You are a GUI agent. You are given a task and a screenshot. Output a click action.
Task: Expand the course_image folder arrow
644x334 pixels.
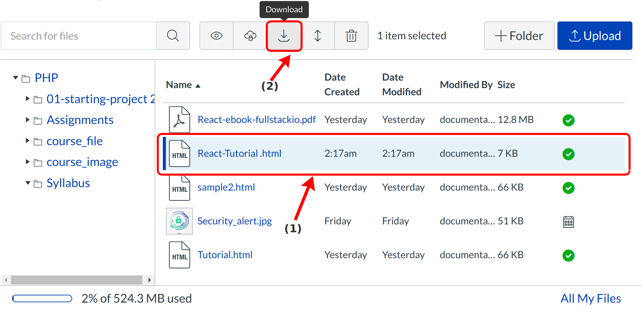pos(28,162)
